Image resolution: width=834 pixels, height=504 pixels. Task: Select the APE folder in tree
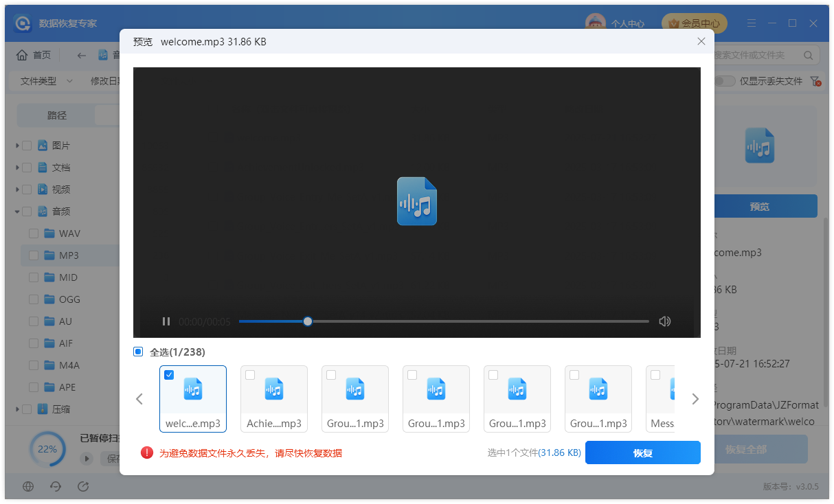pos(69,387)
